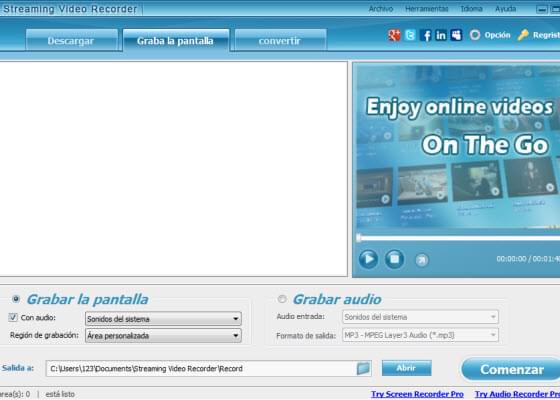Click the 'está listo' status text
The width and height of the screenshot is (560, 400).
click(60, 394)
